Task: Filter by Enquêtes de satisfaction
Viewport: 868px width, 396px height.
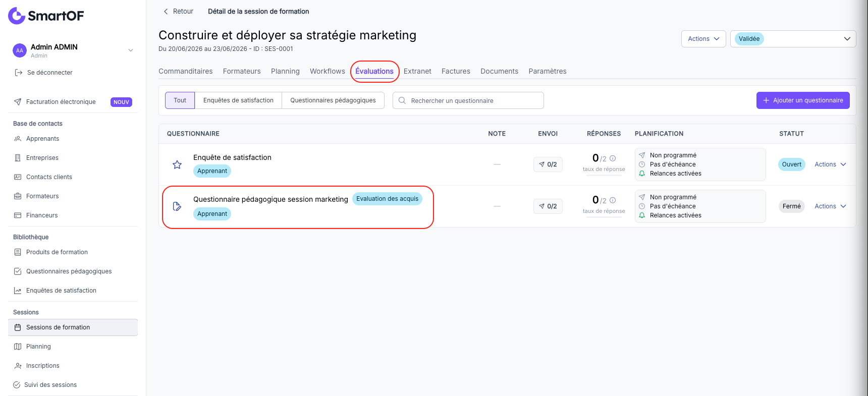Action: click(x=238, y=100)
